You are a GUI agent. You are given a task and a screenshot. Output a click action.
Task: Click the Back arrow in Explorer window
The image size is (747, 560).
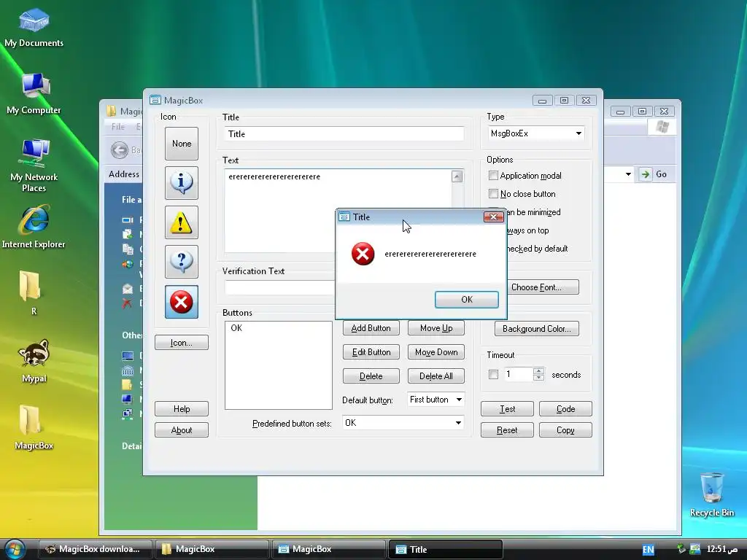[x=120, y=150]
